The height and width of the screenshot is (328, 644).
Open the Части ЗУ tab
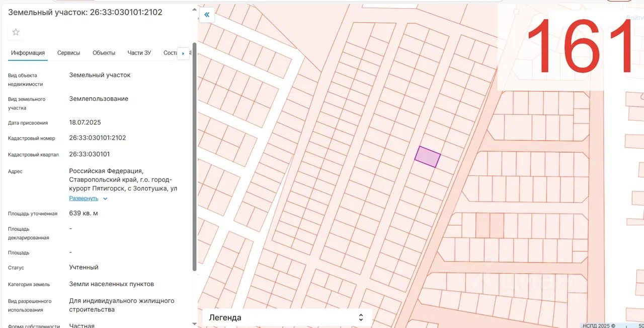coord(139,53)
